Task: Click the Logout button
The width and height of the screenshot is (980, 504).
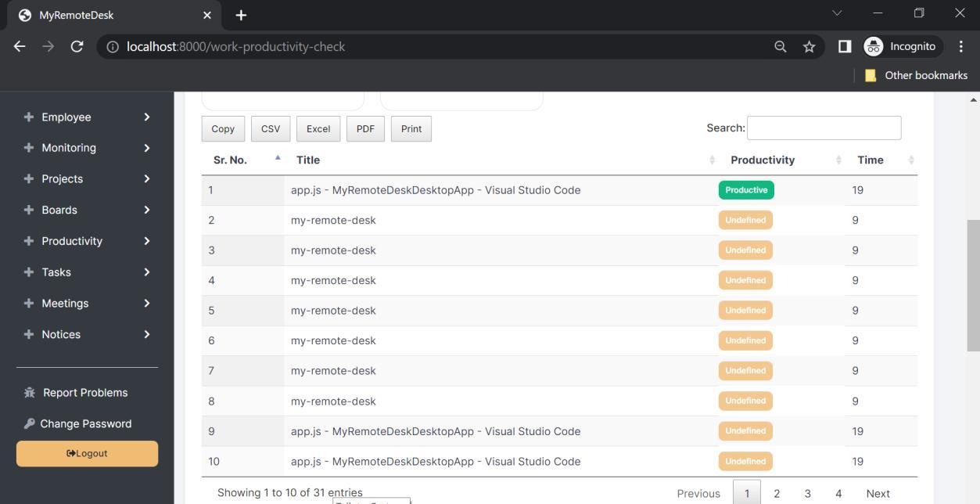Action: pyautogui.click(x=87, y=454)
